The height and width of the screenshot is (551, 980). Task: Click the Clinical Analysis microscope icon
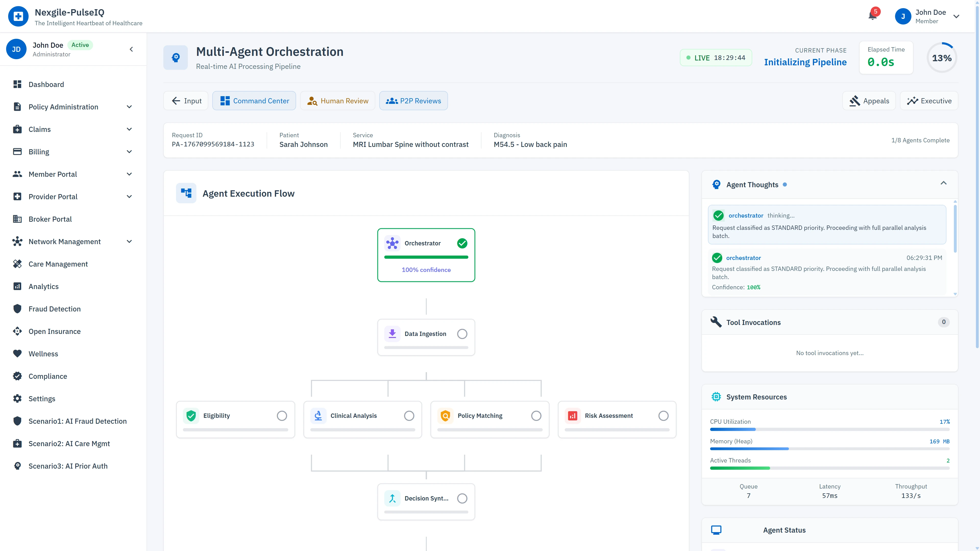coord(318,416)
